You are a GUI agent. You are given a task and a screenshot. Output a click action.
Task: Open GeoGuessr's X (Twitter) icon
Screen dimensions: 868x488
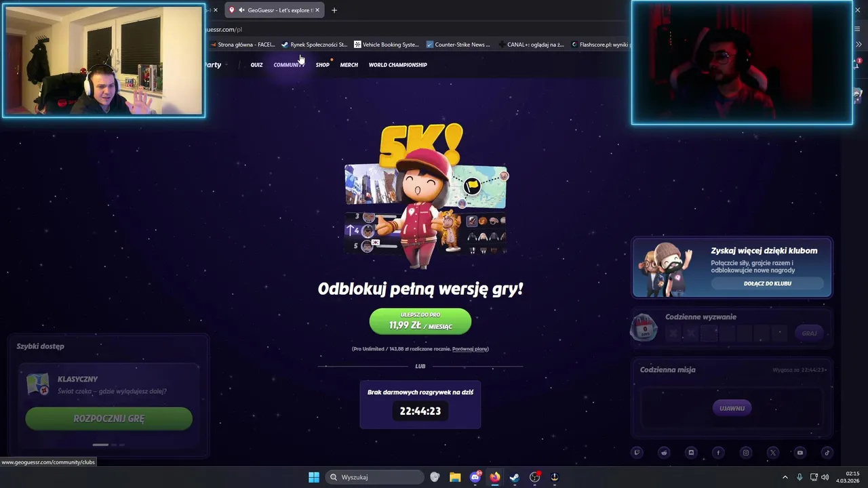coord(773,453)
